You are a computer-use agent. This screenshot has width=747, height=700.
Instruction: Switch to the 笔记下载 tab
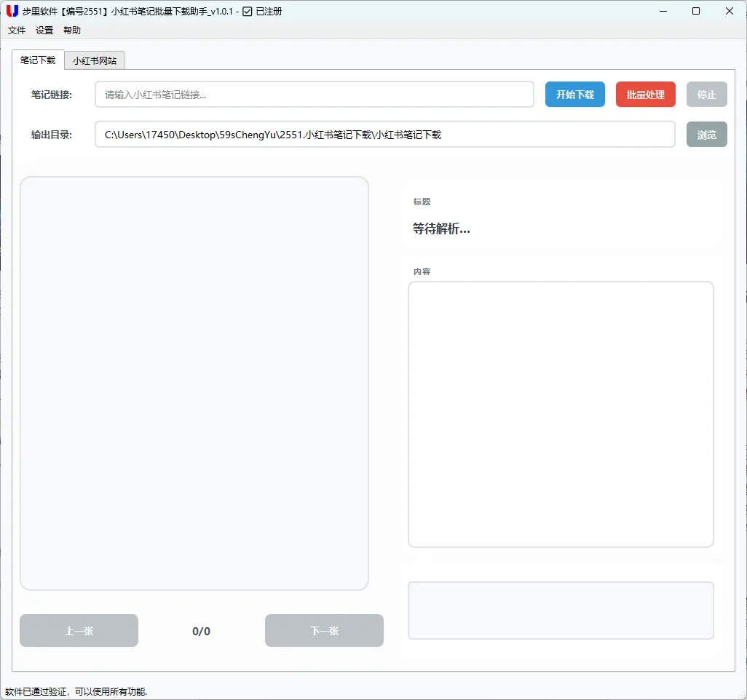tap(38, 60)
